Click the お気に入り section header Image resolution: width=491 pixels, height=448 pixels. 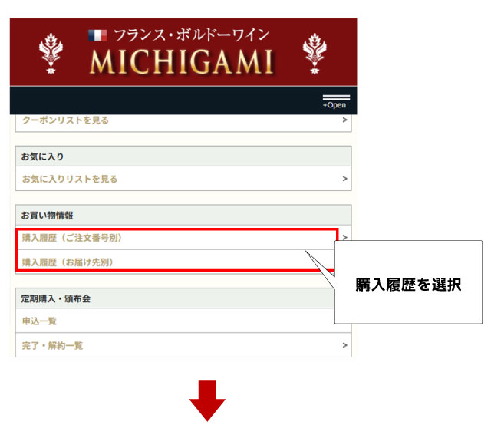point(43,156)
